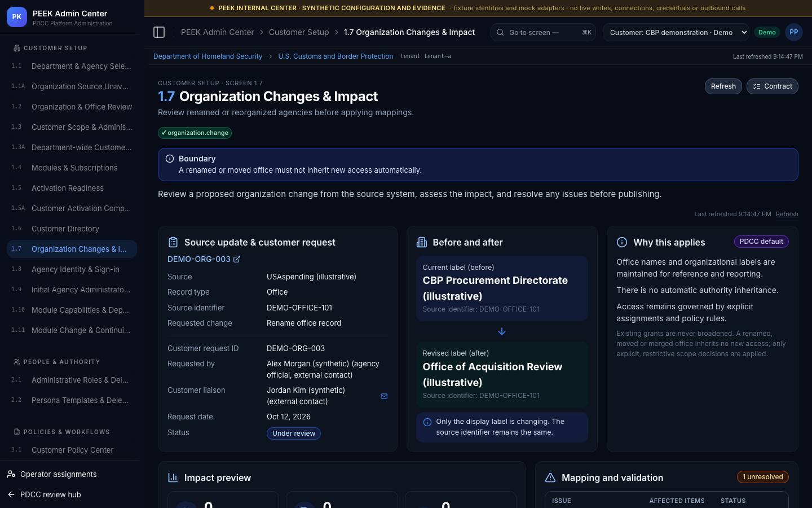The image size is (812, 508).
Task: Click the PK logo badge
Action: click(16, 17)
